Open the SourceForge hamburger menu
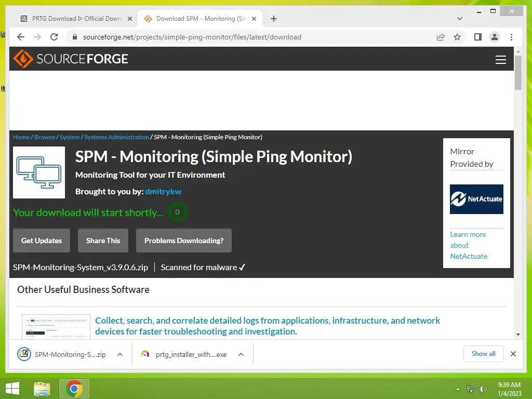This screenshot has height=399, width=532. [x=500, y=59]
